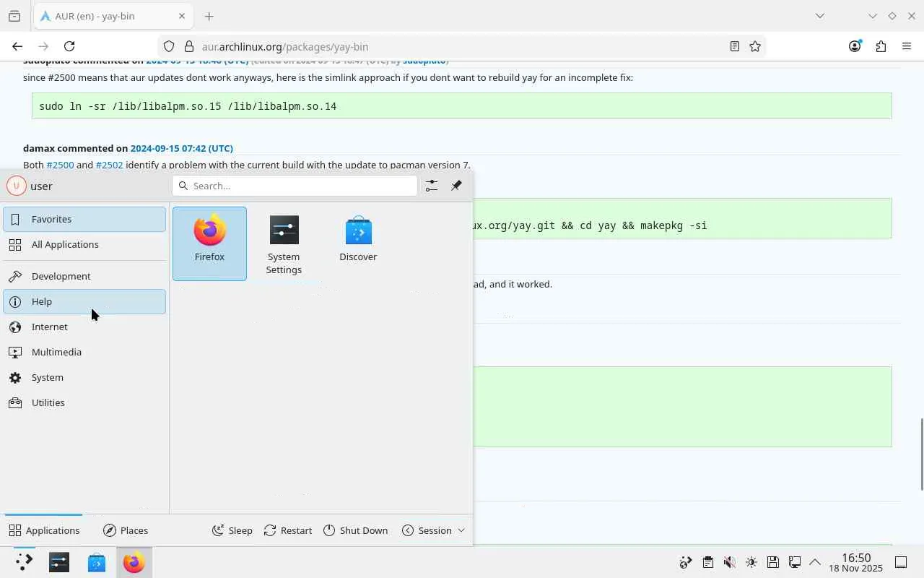Expand the list all tabs dropdown

pyautogui.click(x=819, y=16)
